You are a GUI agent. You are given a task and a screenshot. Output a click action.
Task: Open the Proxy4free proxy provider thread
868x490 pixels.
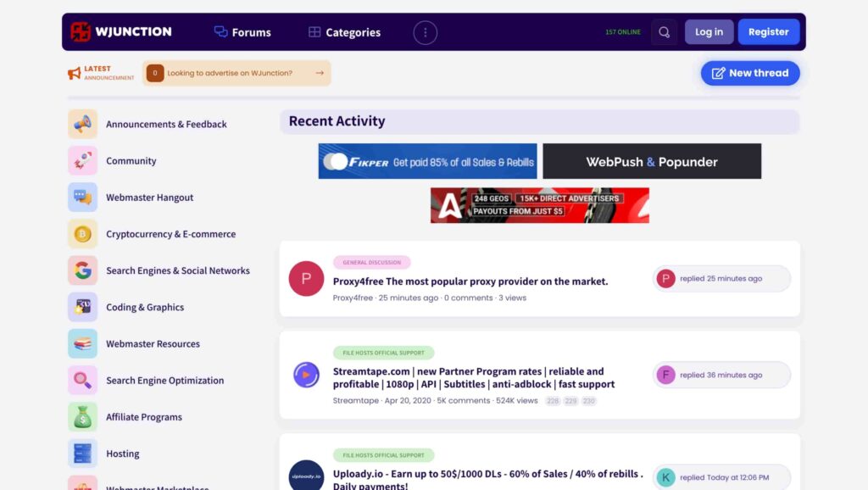(x=470, y=281)
